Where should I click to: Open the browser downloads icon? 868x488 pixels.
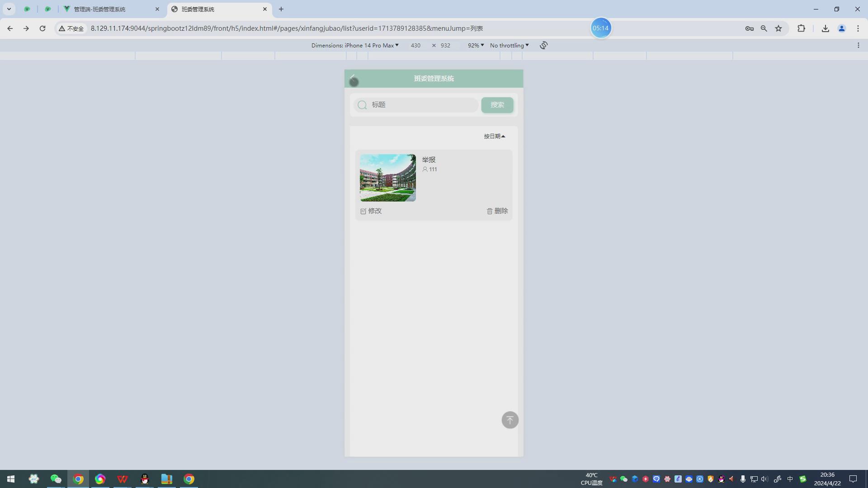[x=825, y=28]
